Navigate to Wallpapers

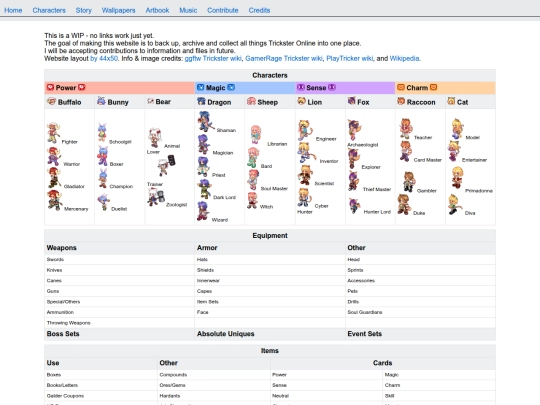tap(118, 10)
